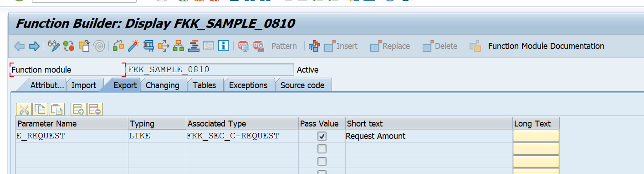Click the Associated Type column header

(242, 124)
